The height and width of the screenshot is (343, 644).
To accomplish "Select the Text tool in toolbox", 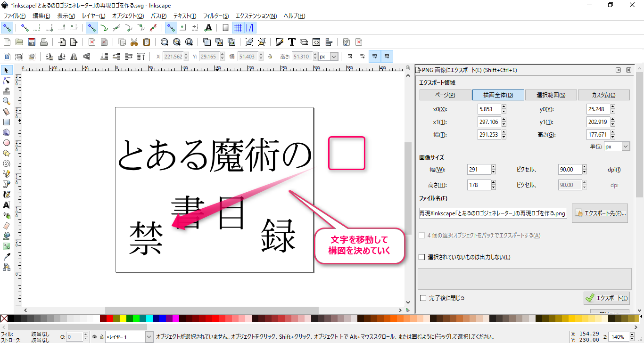I will 7,205.
